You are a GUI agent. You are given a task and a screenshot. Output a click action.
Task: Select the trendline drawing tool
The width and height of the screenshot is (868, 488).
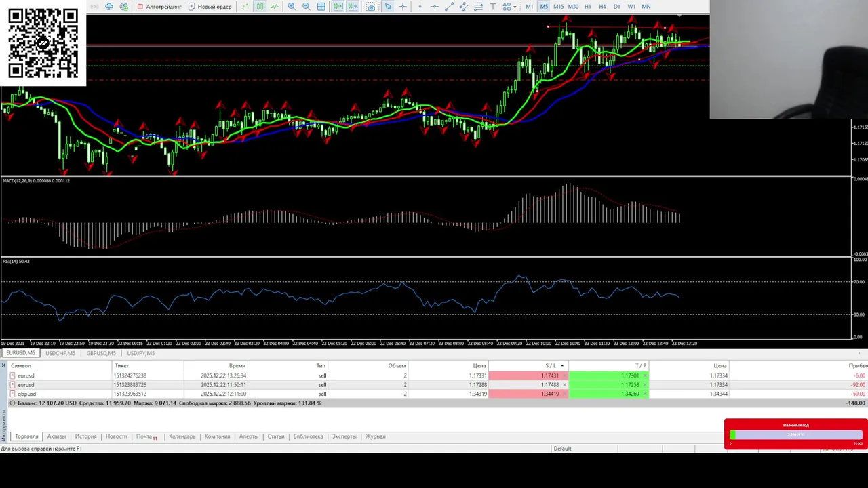tap(450, 6)
